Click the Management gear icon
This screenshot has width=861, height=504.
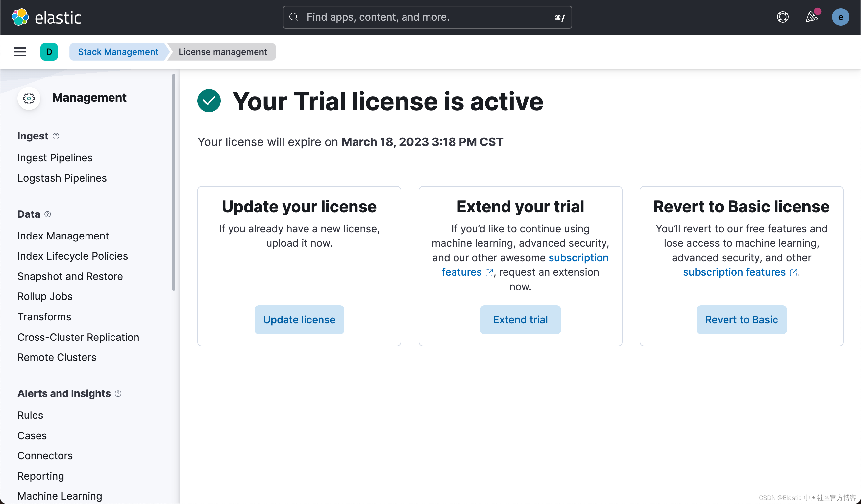point(29,98)
